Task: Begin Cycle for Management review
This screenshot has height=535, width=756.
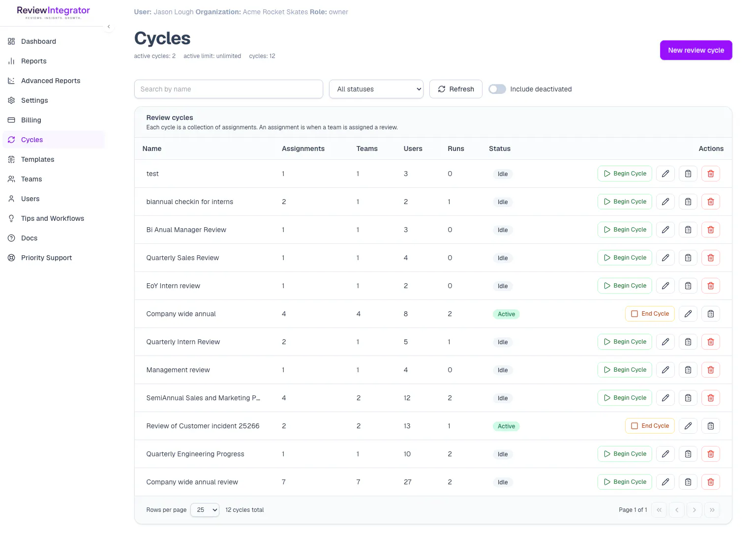Action: pos(625,370)
